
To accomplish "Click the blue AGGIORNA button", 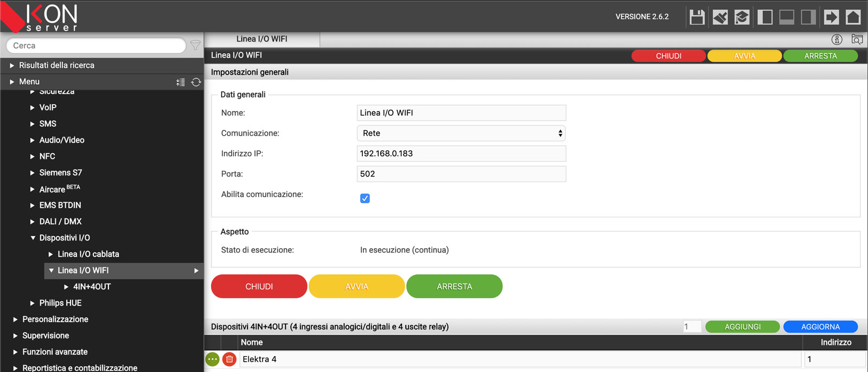I will pyautogui.click(x=820, y=326).
